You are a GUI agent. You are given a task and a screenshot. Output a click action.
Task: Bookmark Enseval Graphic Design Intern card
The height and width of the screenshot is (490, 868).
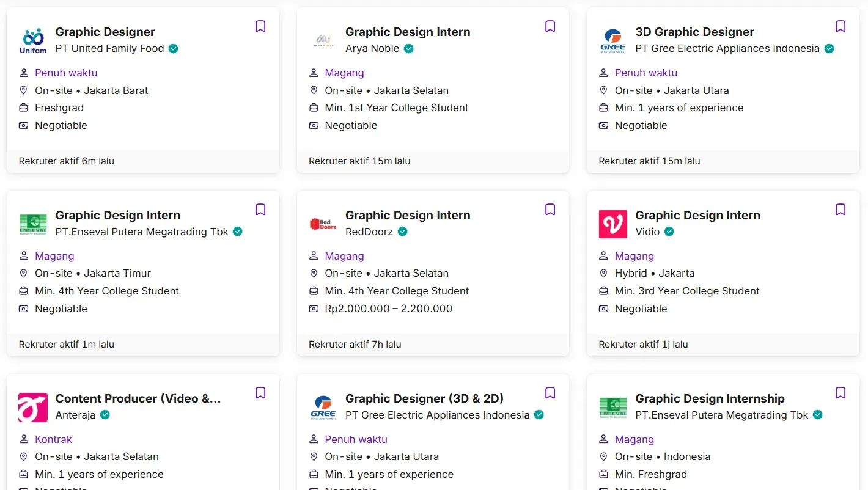click(x=260, y=210)
